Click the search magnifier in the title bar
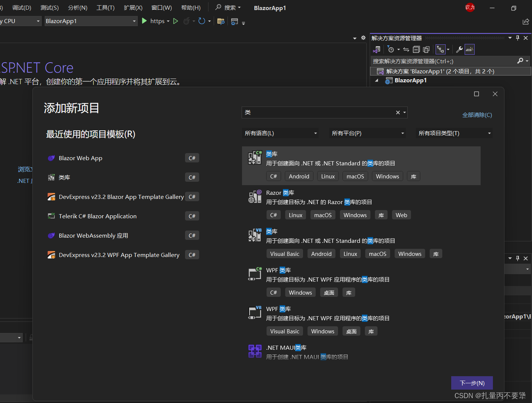Viewport: 532px width, 403px height. [219, 7]
